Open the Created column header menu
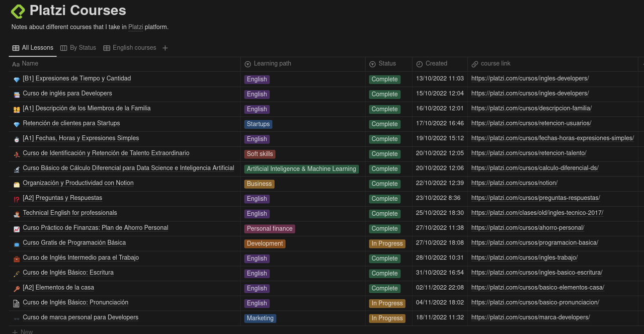 440,64
